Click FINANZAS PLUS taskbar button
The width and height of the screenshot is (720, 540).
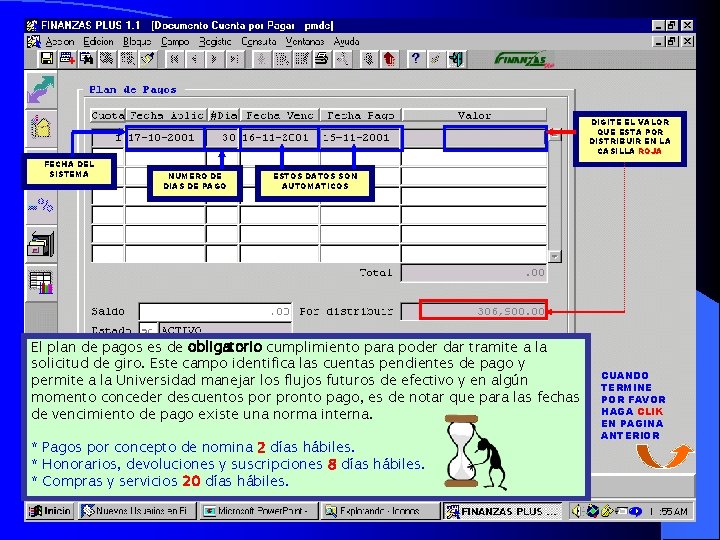pos(503,511)
